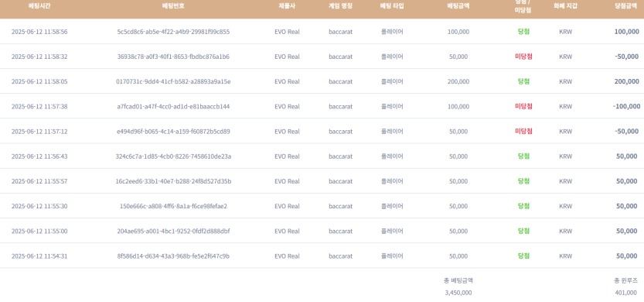Click the 베팅번호 column header
The width and height of the screenshot is (644, 302).
[x=173, y=6]
